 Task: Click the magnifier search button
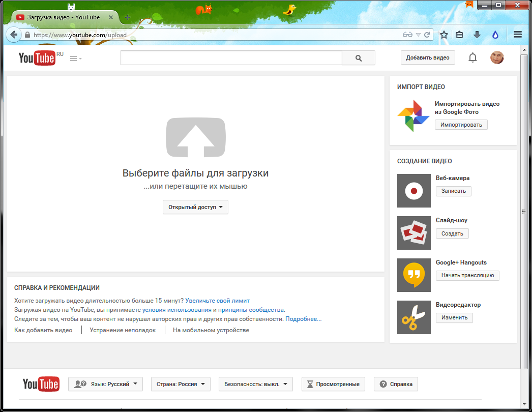(358, 58)
